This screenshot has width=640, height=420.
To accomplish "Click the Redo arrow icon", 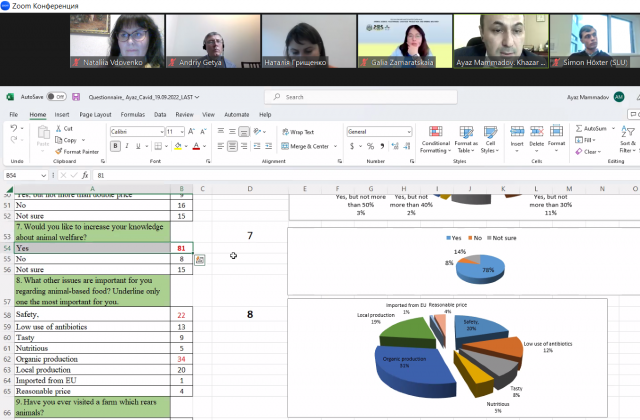I will coord(13,140).
